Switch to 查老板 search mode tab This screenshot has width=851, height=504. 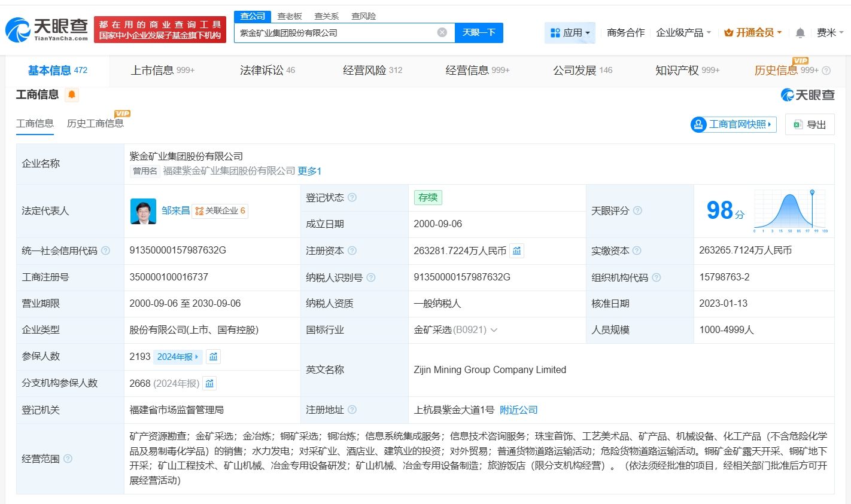290,16
